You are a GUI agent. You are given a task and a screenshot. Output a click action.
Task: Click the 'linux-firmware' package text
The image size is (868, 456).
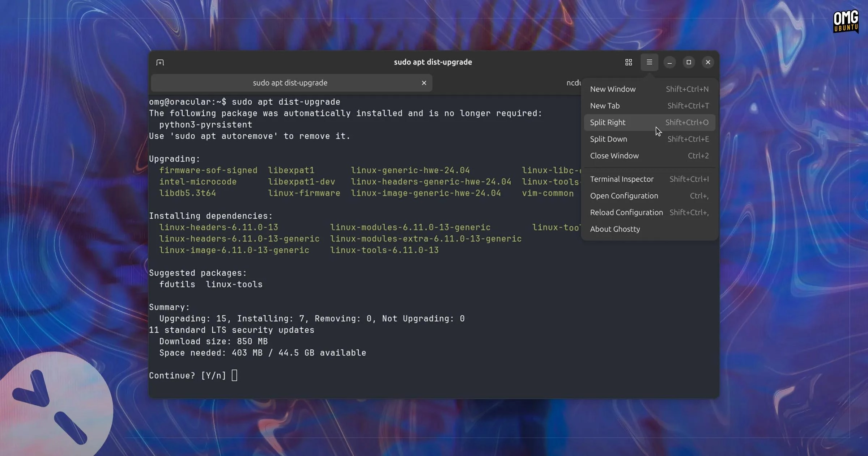(x=304, y=193)
